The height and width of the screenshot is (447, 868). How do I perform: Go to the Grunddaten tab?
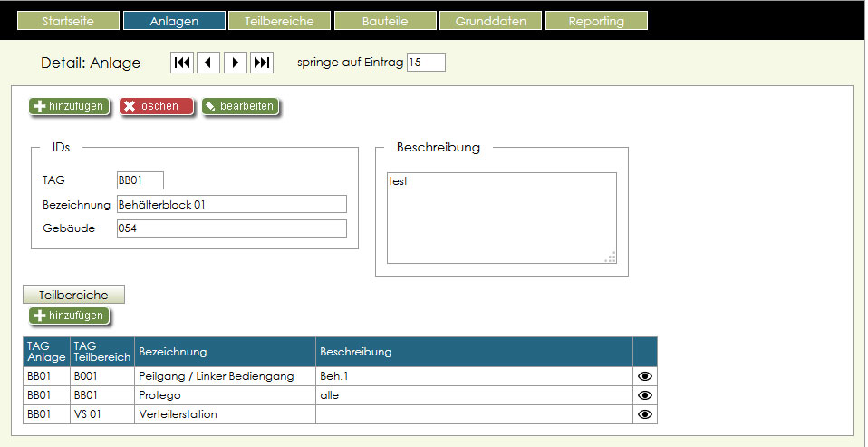[490, 21]
